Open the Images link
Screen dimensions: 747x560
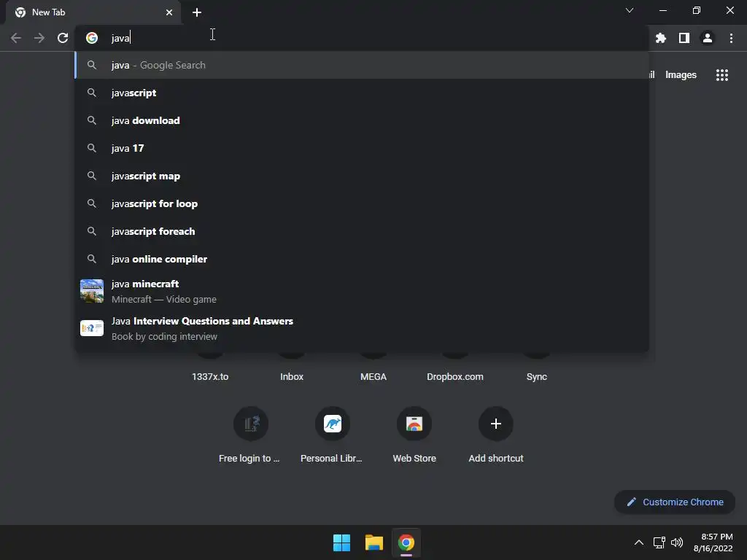tap(681, 75)
